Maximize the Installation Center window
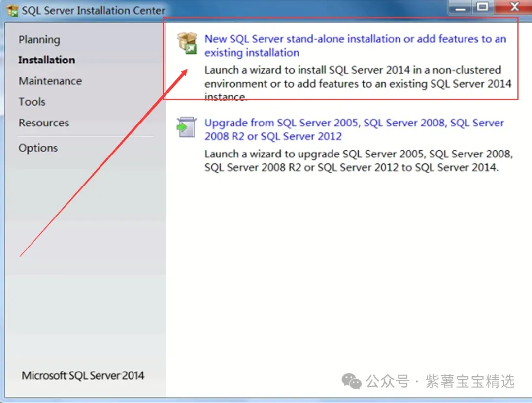Viewport: 532px width, 403px height. 482,7
